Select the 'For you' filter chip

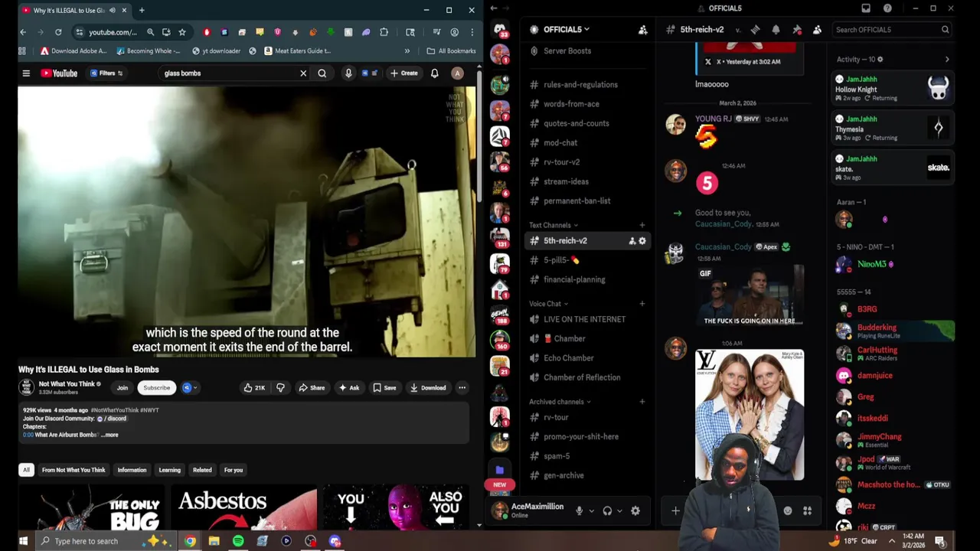coord(234,470)
